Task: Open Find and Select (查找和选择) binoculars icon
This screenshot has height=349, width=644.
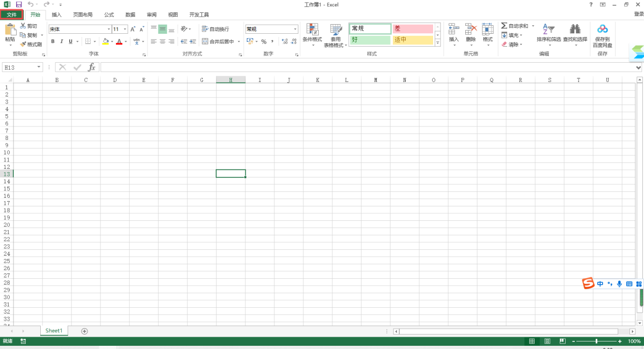Action: pyautogui.click(x=575, y=29)
